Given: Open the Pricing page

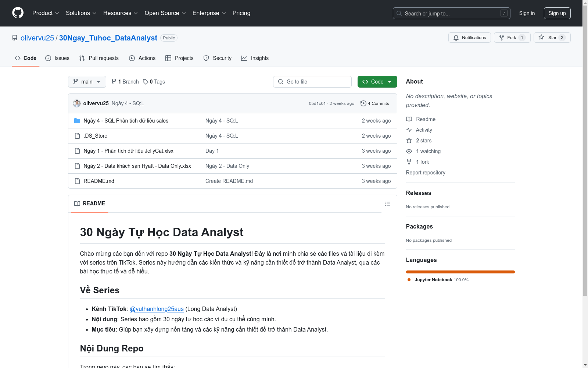Looking at the screenshot, I should (x=241, y=13).
